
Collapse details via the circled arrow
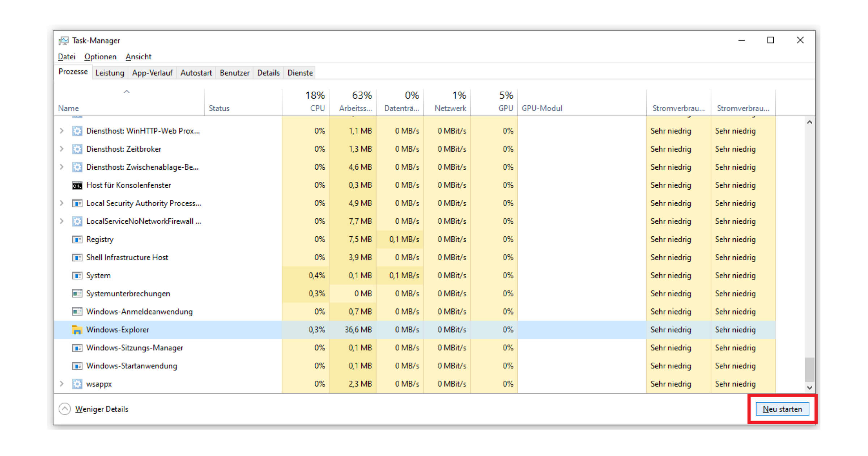pos(64,409)
